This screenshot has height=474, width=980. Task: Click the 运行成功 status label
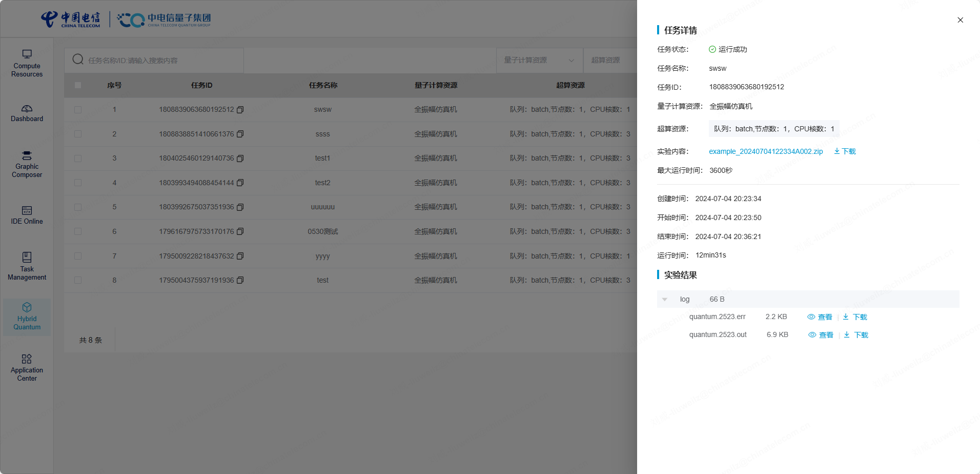pos(732,49)
